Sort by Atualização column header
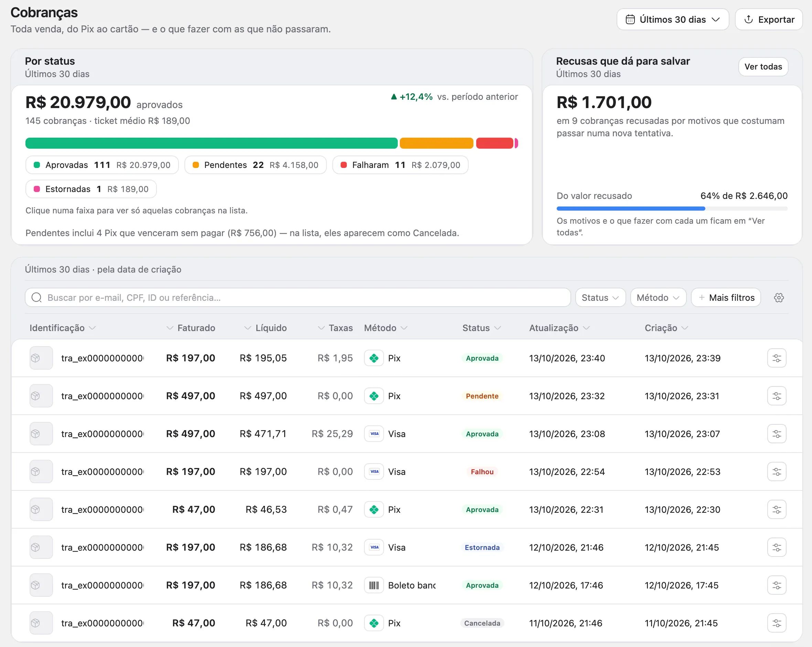The height and width of the screenshot is (647, 812). [x=559, y=328]
